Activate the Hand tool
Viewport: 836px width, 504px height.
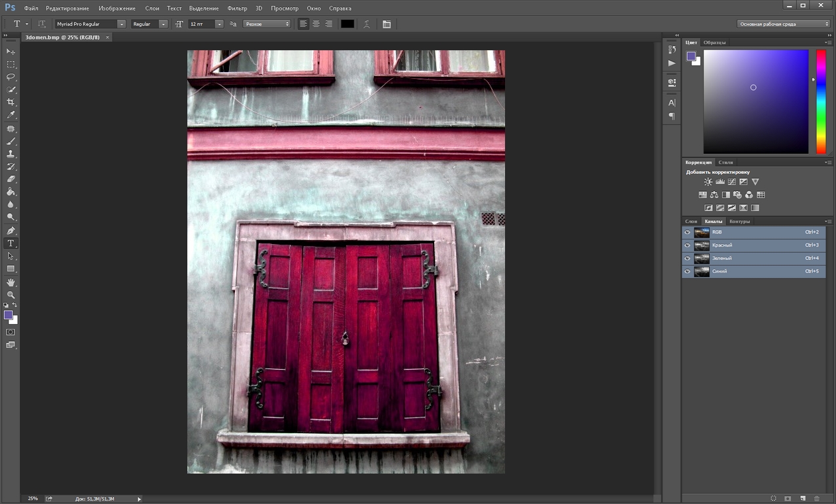coord(11,282)
